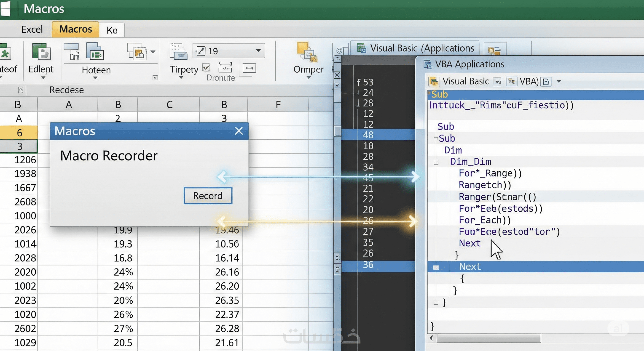Toggle the checkbox beside Tirpety
The image size is (644, 351).
[206, 67]
